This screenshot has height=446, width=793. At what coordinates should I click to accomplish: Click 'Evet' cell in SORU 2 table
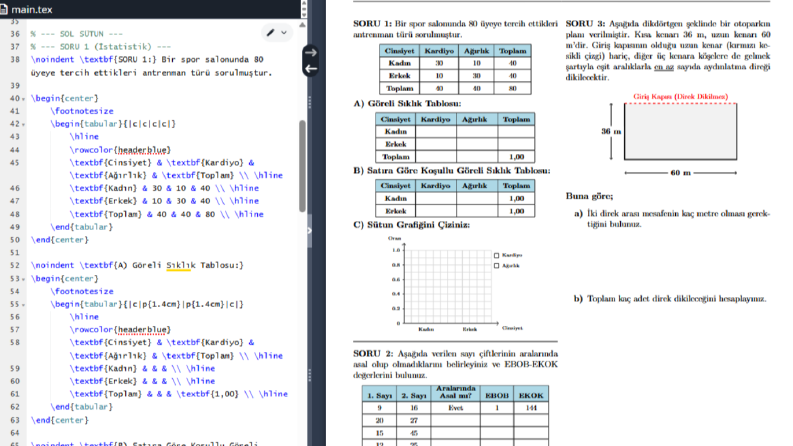[x=455, y=408]
